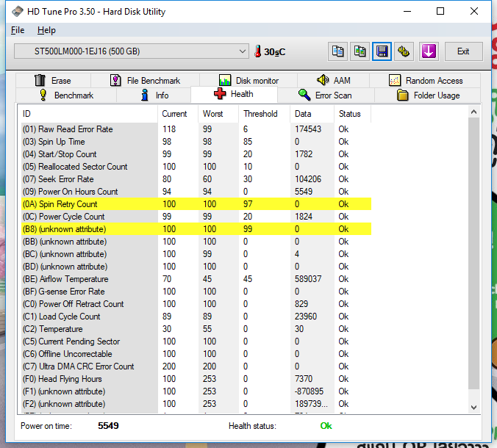Image resolution: width=497 pixels, height=448 pixels.
Task: Select the (BB) unknown attribute row
Action: point(196,242)
